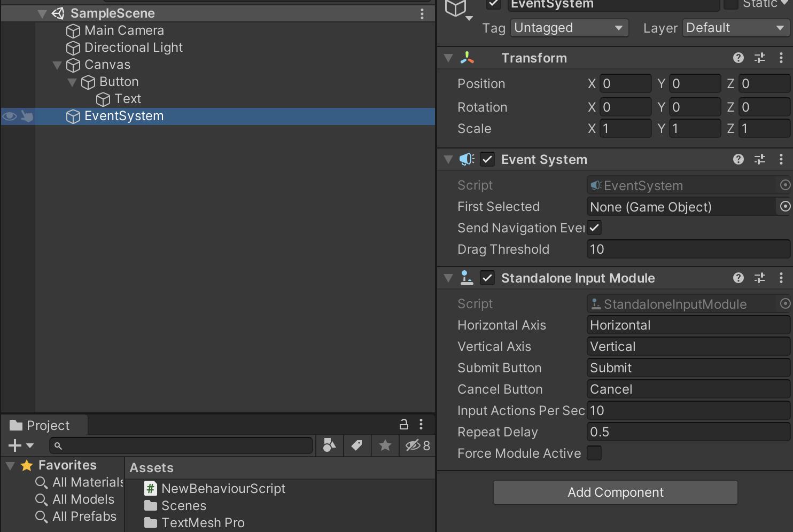Toggle Project panel lock icon
This screenshot has width=793, height=532.
pos(404,425)
